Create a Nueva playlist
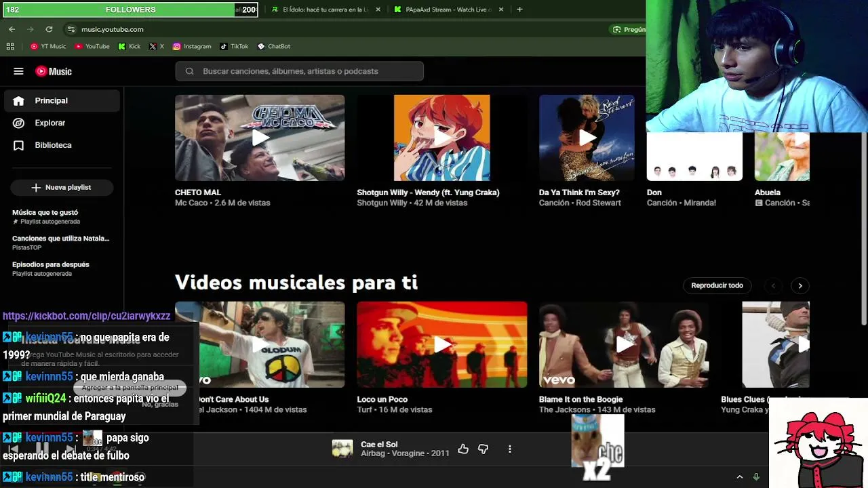Image resolution: width=868 pixels, height=488 pixels. [x=62, y=187]
